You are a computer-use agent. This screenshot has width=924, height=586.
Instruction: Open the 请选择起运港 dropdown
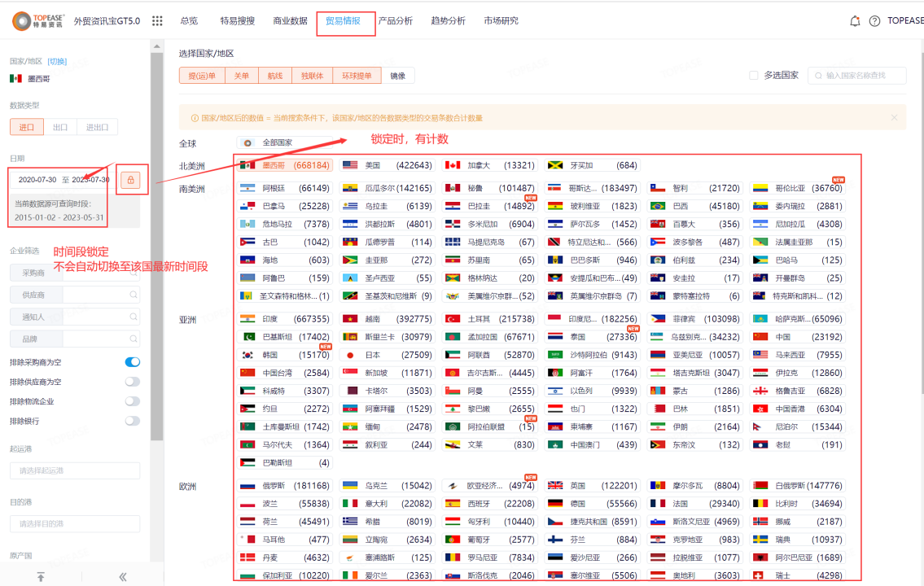click(x=75, y=470)
